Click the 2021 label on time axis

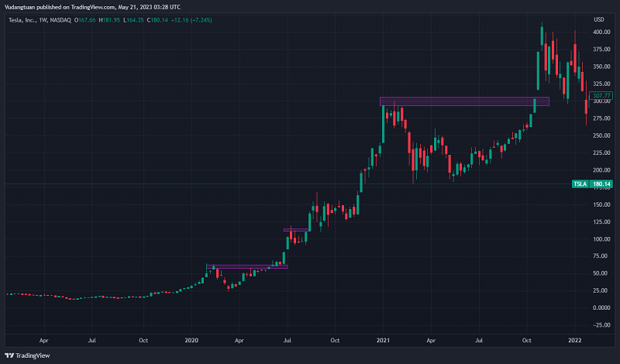pyautogui.click(x=383, y=339)
